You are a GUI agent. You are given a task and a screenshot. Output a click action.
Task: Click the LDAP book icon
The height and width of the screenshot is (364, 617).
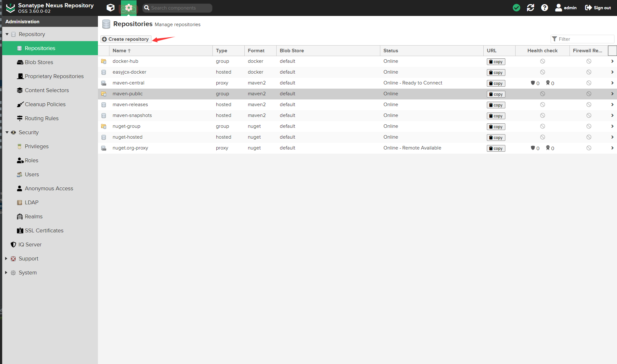pyautogui.click(x=19, y=202)
